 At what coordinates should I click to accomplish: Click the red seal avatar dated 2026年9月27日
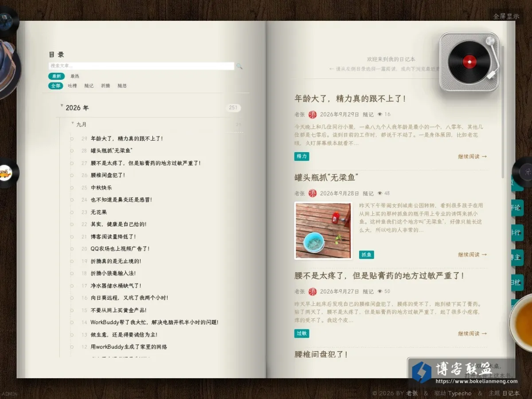313,291
